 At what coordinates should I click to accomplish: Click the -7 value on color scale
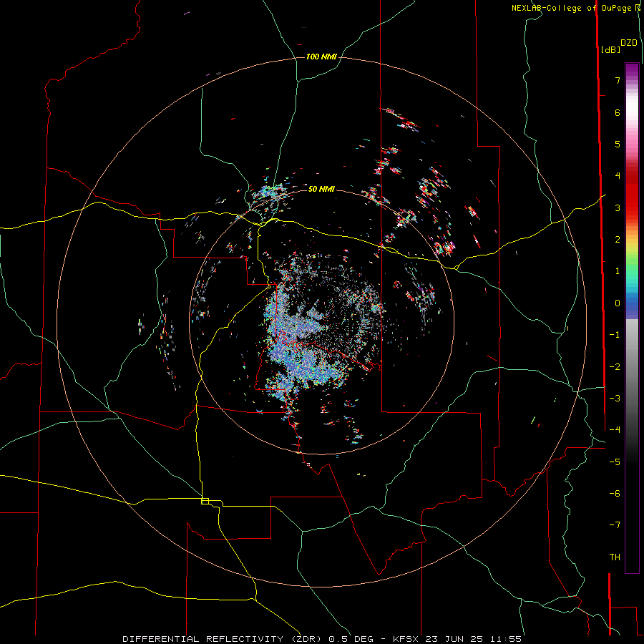(615, 525)
